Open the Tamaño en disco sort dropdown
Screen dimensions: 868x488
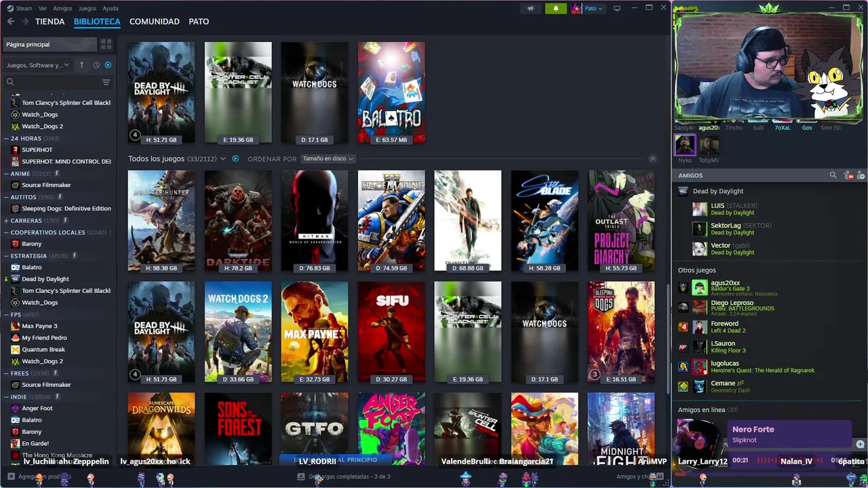click(x=328, y=159)
